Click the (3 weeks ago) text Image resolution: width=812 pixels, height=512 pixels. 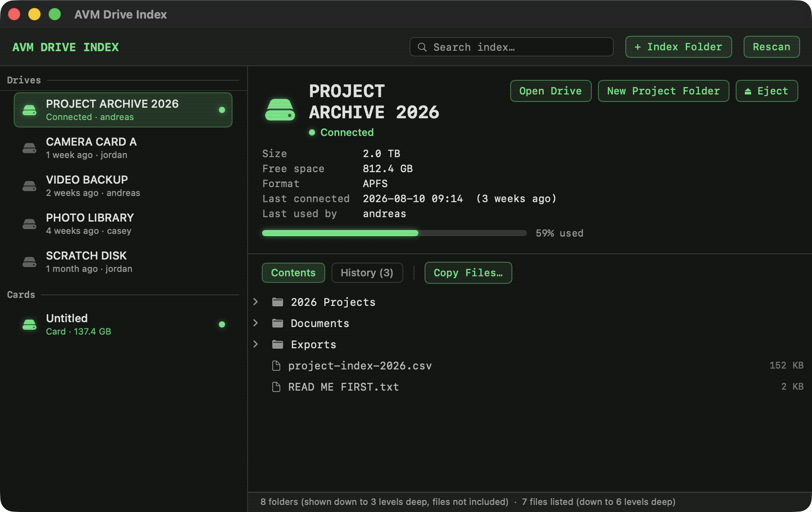point(516,199)
